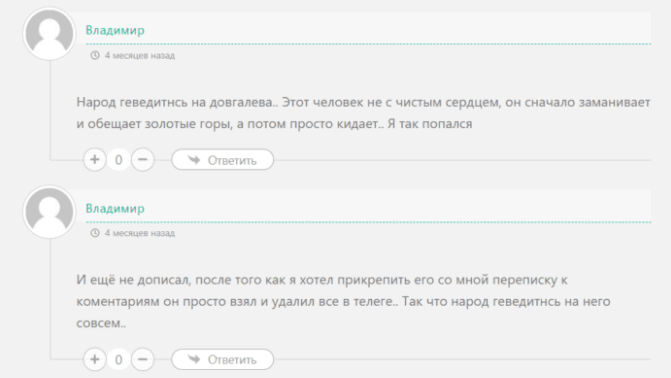Reply to the comment starting 'Народ геведитнсь'
This screenshot has width=671, height=378.
tap(223, 160)
